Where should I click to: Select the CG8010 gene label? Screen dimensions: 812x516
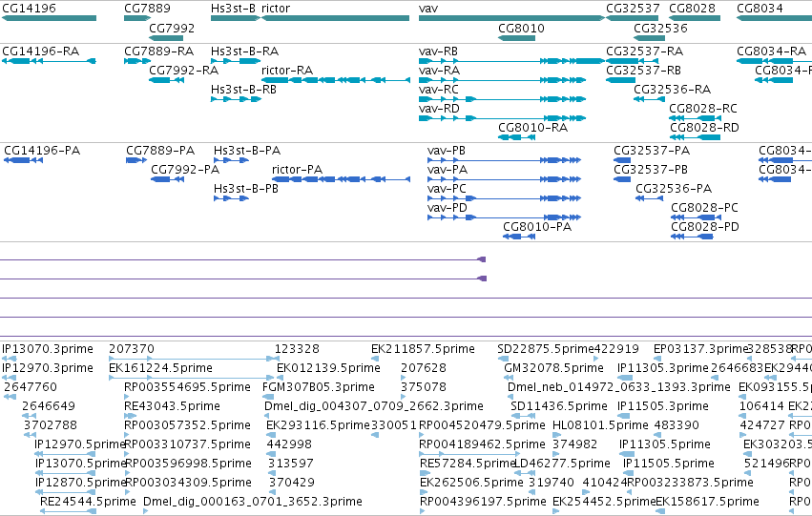click(x=521, y=28)
